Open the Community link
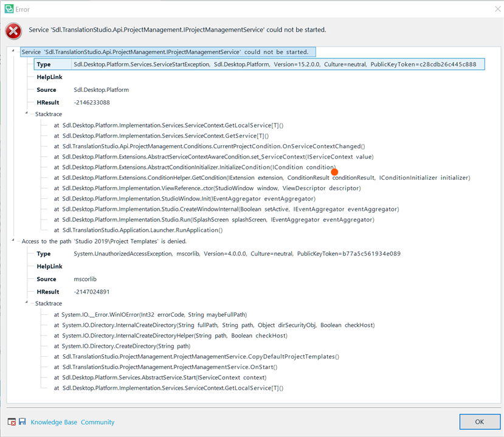Screen dimensions: 504x437 (97, 422)
